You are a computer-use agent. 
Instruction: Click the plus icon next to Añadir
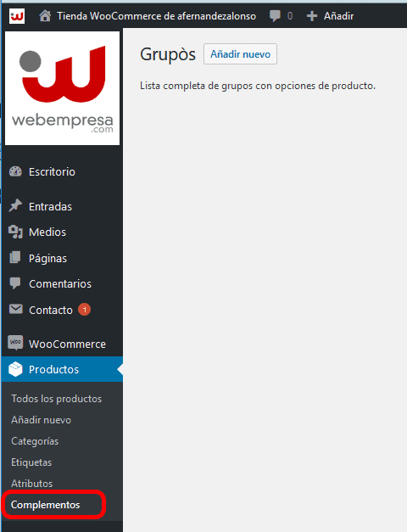312,16
